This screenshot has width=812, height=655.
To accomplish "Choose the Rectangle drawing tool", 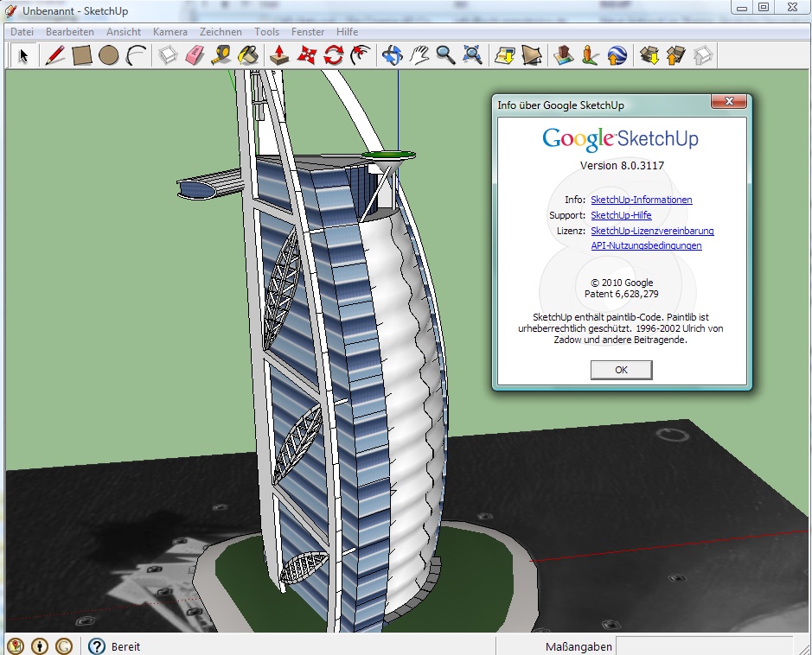I will [82, 55].
